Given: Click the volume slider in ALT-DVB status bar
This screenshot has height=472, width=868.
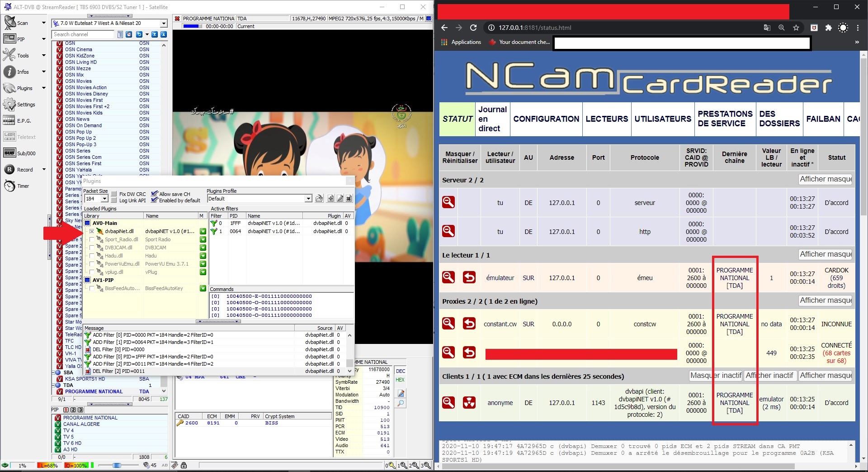Looking at the screenshot, I should (x=118, y=465).
